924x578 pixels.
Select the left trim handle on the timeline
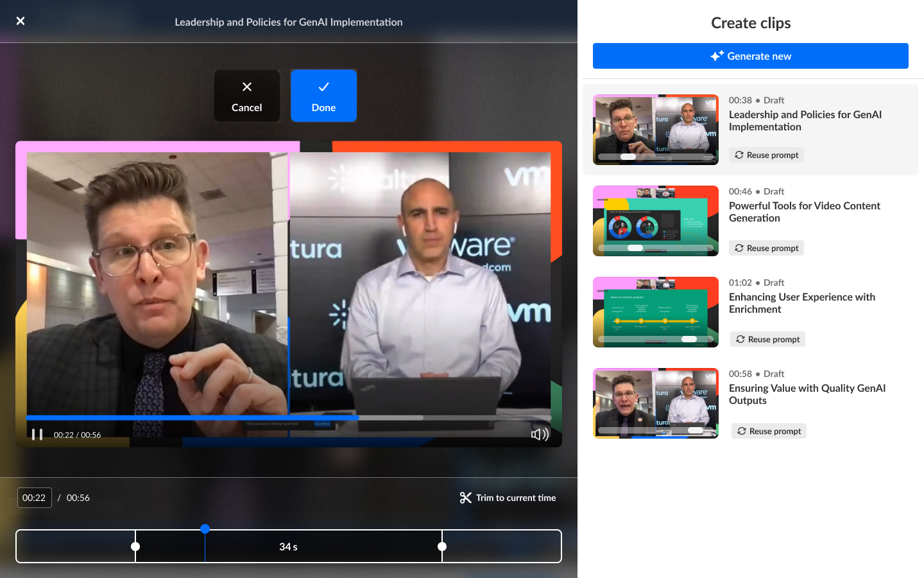point(135,547)
